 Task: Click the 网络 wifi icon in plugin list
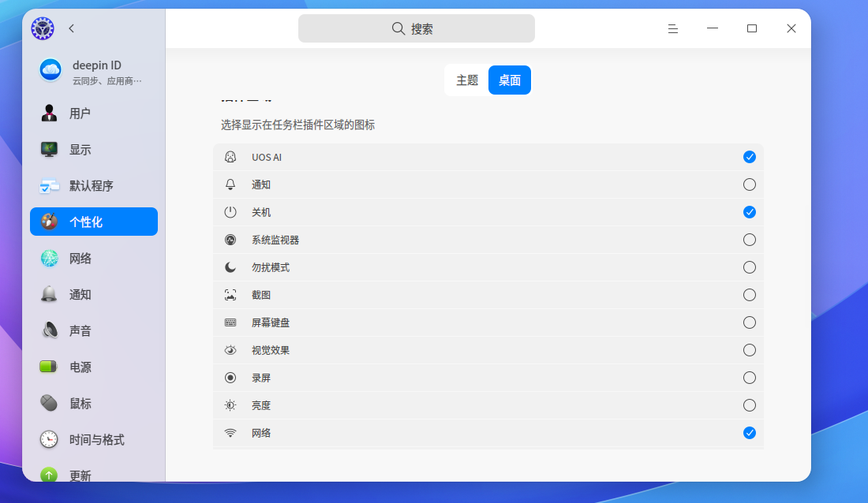pos(230,433)
